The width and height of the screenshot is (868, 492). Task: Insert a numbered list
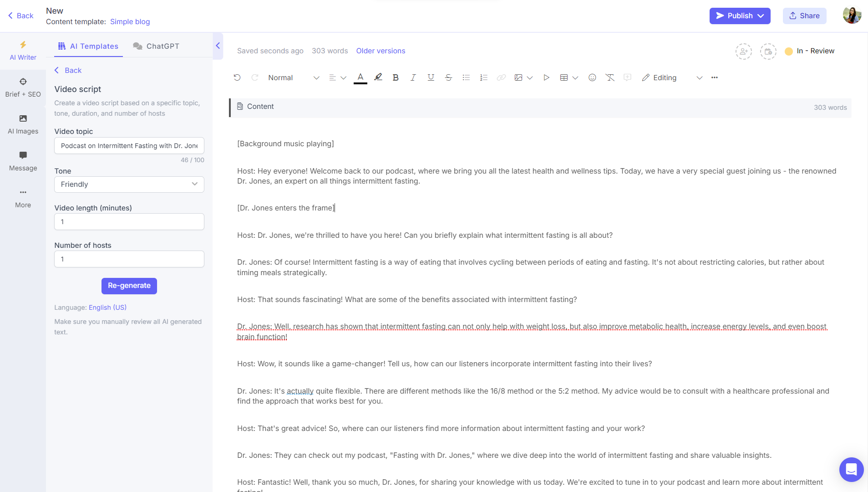[x=484, y=77]
